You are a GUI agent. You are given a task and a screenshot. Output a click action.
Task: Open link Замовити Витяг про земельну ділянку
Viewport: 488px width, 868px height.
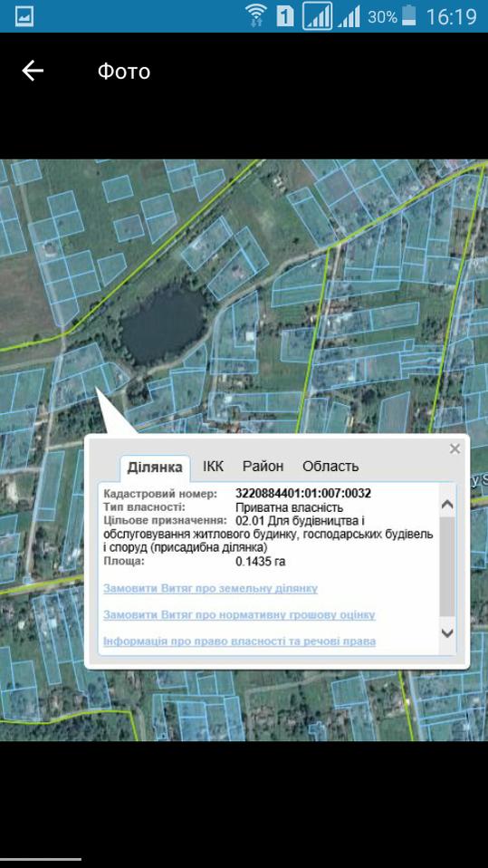tap(210, 588)
